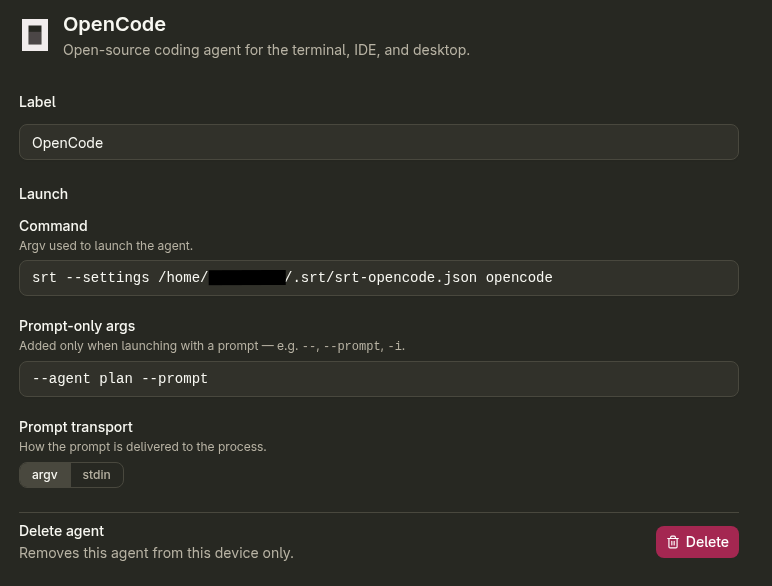Viewport: 772px width, 586px height.
Task: Click the 'Added only when launching with a prompt' hint
Action: point(212,346)
